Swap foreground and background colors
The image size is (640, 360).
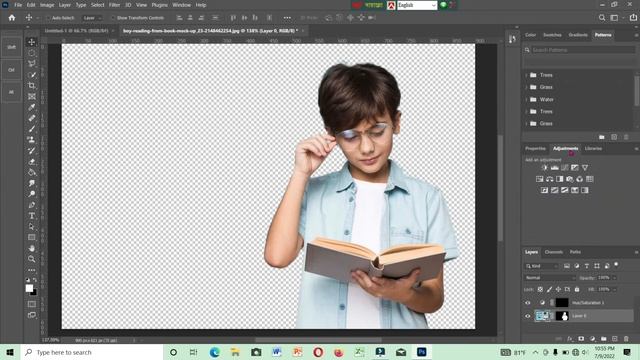coord(35,280)
